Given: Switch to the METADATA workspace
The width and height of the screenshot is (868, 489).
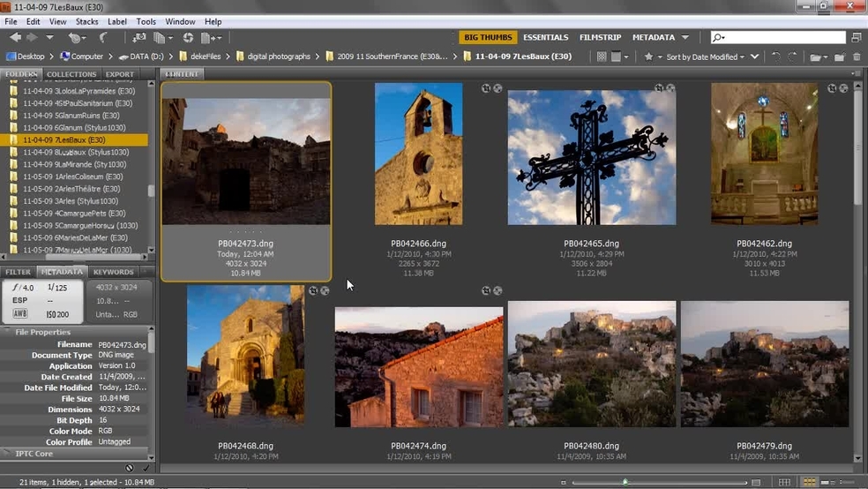Looking at the screenshot, I should (x=654, y=37).
